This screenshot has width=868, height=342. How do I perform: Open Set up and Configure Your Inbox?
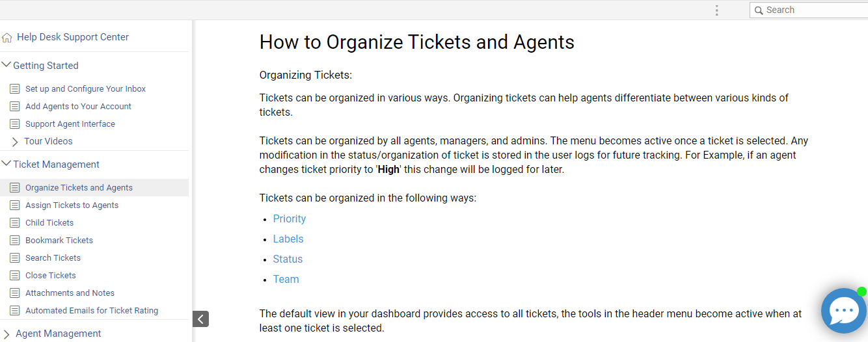85,89
